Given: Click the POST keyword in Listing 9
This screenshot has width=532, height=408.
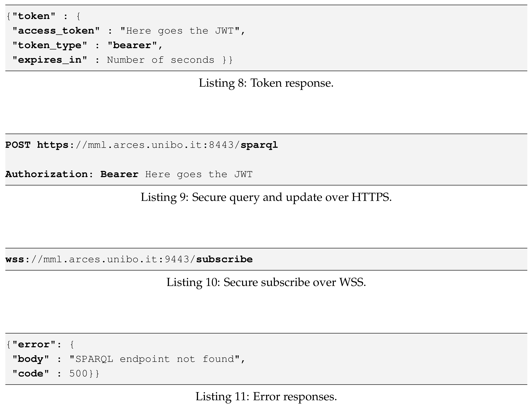Looking at the screenshot, I should [18, 145].
